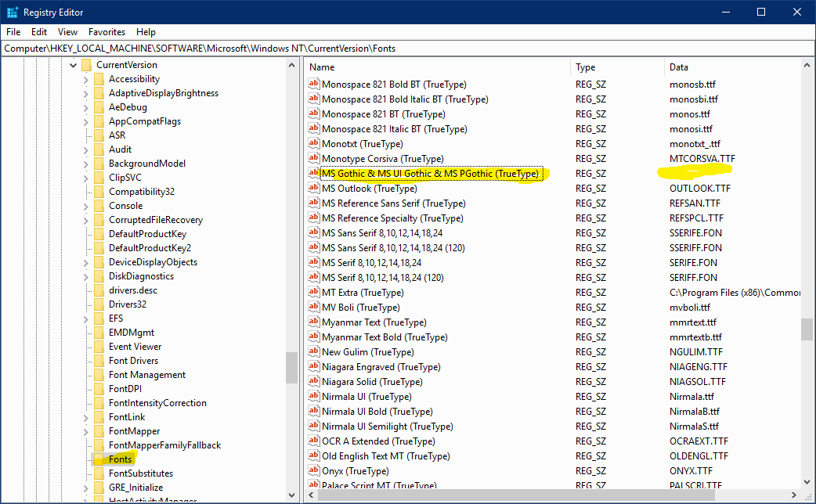The height and width of the screenshot is (504, 816).
Task: Select the DefaultProductKey2 key
Action: point(150,247)
